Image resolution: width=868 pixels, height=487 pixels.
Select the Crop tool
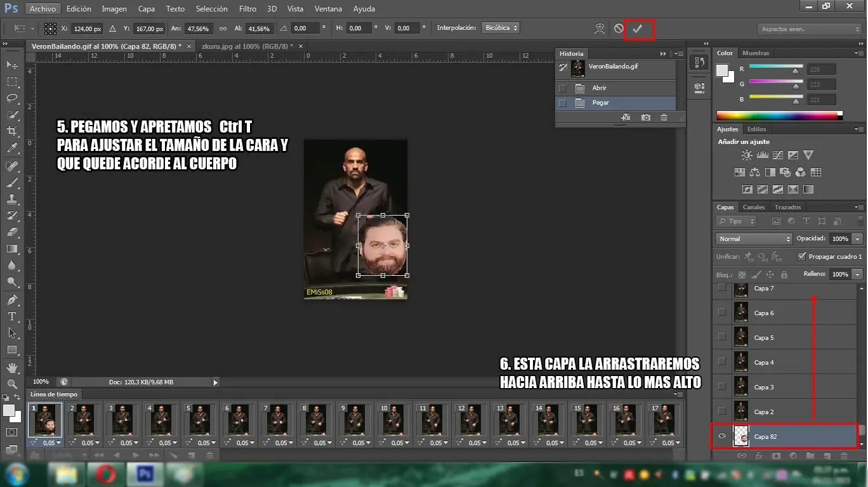pyautogui.click(x=12, y=131)
